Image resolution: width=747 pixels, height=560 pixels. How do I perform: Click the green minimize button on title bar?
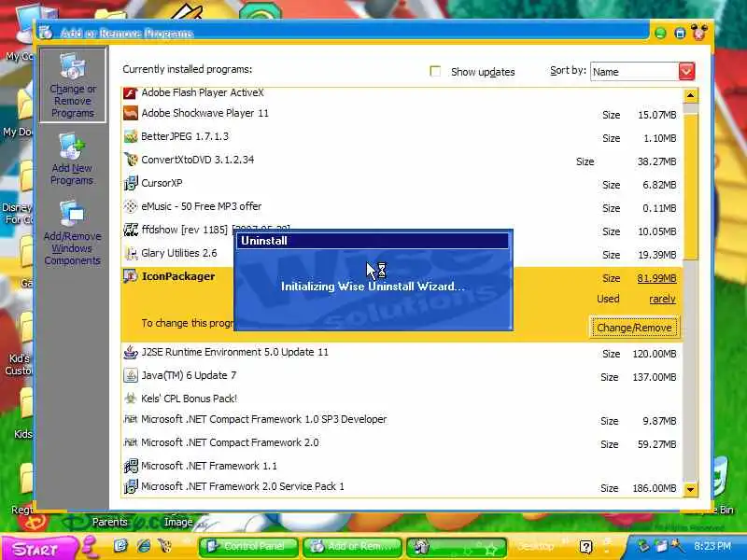pos(660,33)
